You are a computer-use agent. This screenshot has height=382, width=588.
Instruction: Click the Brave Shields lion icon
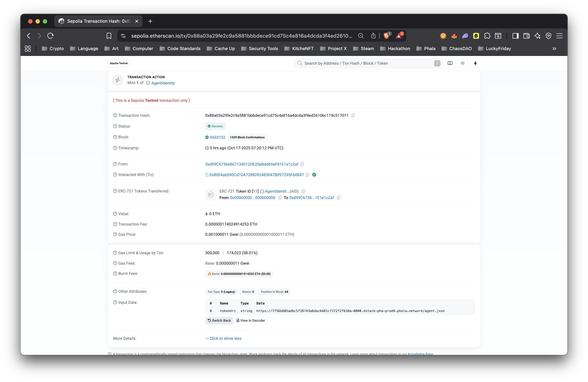click(x=386, y=36)
